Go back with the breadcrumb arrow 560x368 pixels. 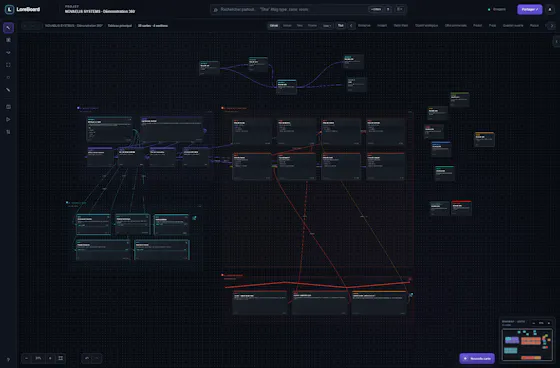click(26, 26)
